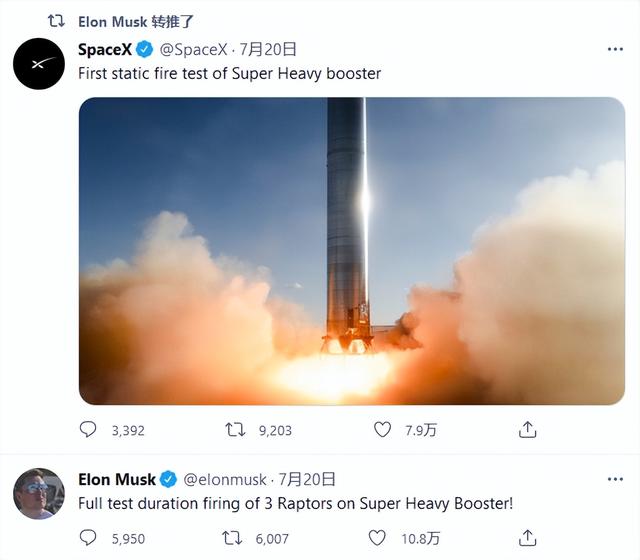This screenshot has height=560, width=640.
Task: Open Elon Musk's profile picture
Action: click(39, 493)
